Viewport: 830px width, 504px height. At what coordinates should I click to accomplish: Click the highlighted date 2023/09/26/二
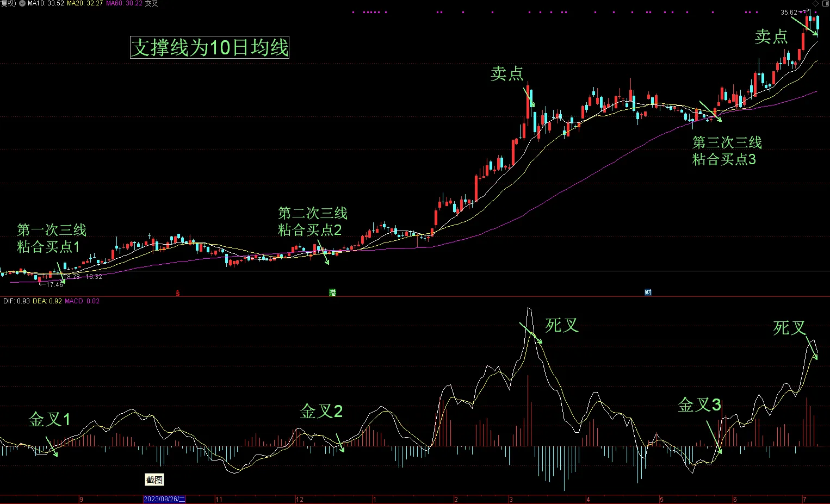164,499
